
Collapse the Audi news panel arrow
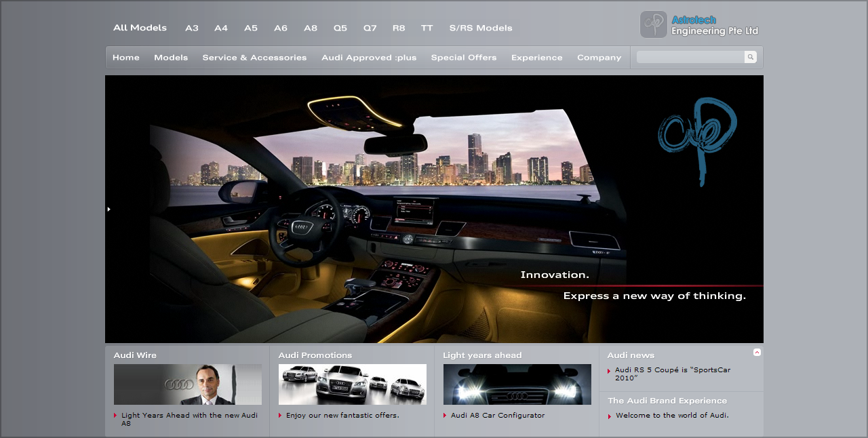click(757, 352)
